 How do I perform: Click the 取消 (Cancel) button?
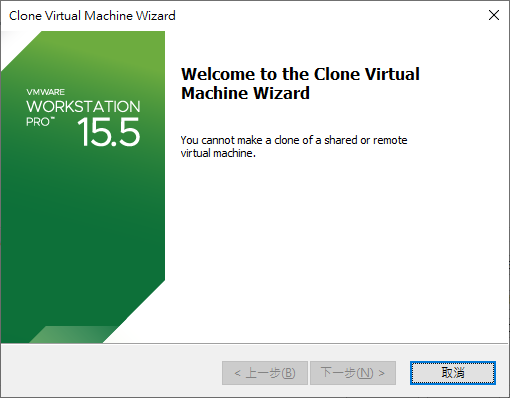[x=453, y=373]
